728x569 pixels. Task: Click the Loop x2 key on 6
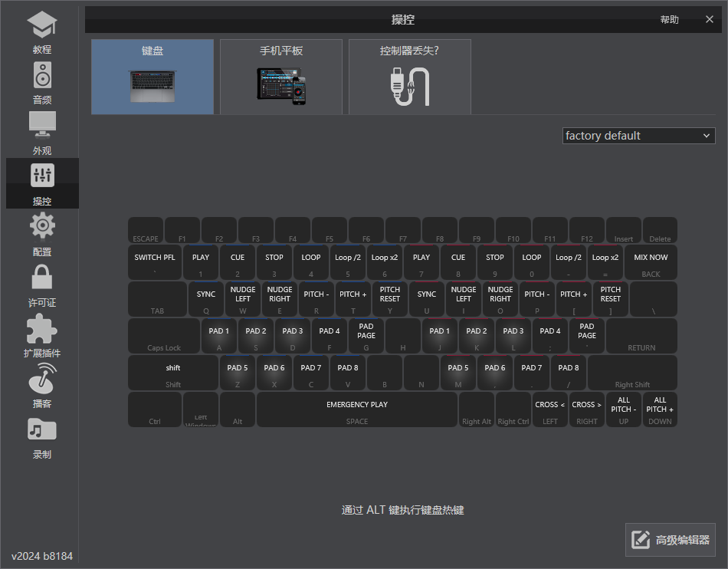point(385,262)
